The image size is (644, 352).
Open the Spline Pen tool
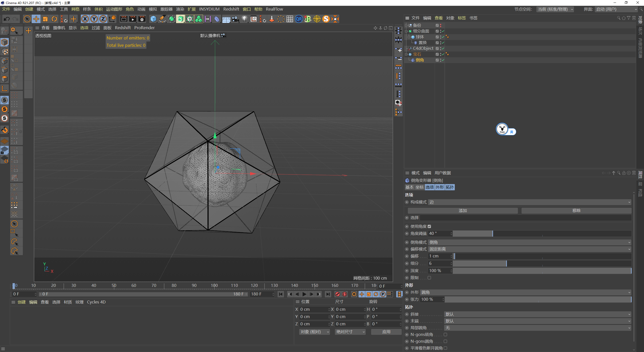(x=163, y=19)
